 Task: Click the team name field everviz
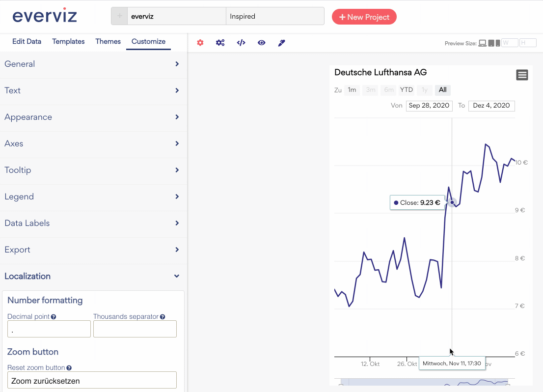[x=177, y=16]
